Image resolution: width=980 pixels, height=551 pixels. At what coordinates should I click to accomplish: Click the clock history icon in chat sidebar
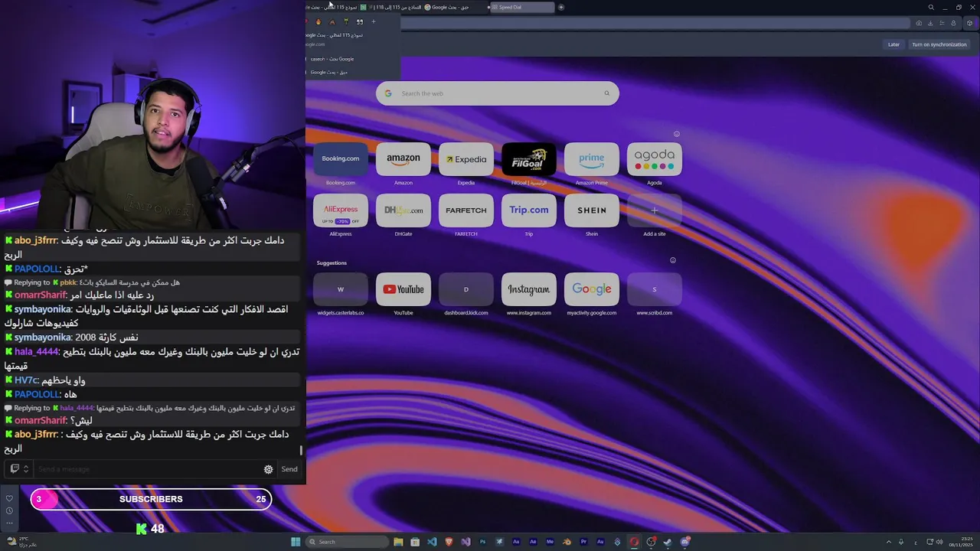click(9, 510)
